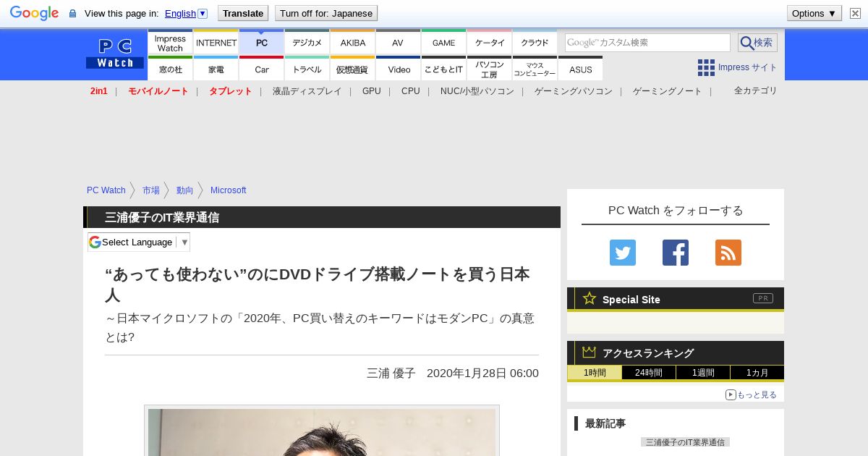Click the 動向 breadcrumb link
868x456 pixels.
tap(185, 190)
